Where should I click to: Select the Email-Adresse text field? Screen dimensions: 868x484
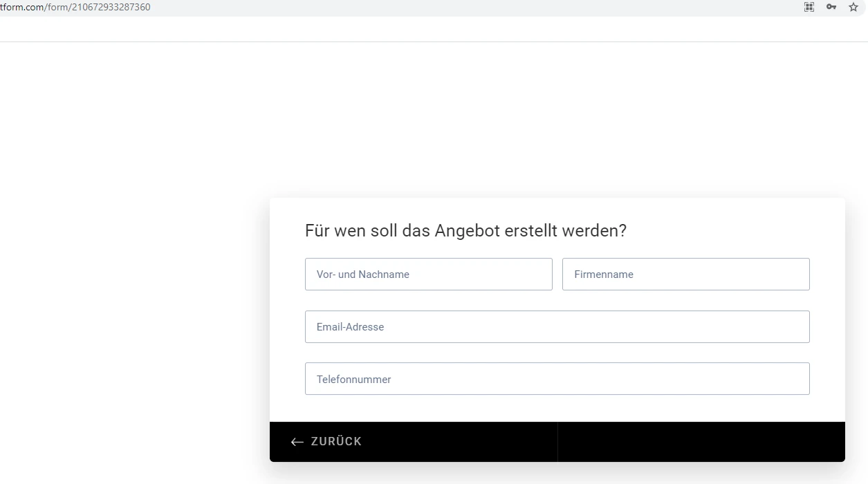557,327
